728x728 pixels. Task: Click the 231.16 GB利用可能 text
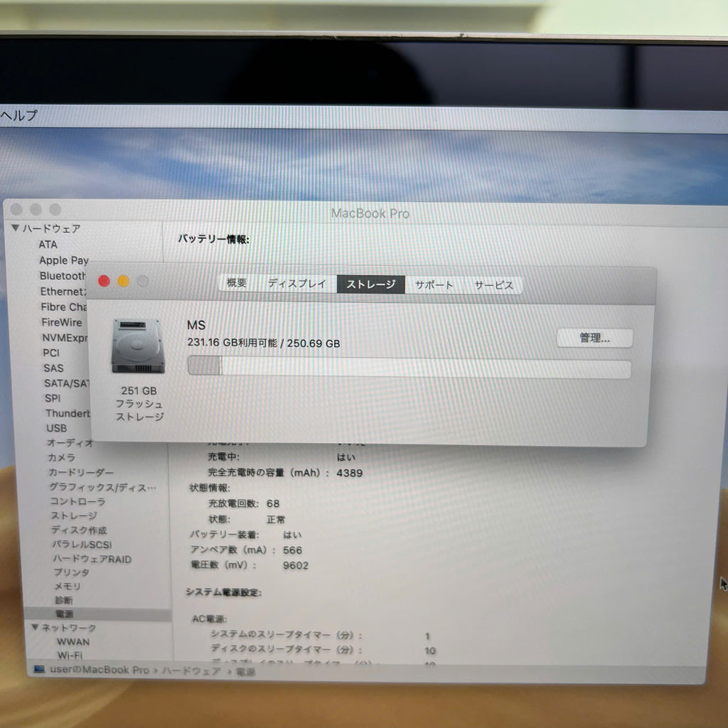(232, 342)
